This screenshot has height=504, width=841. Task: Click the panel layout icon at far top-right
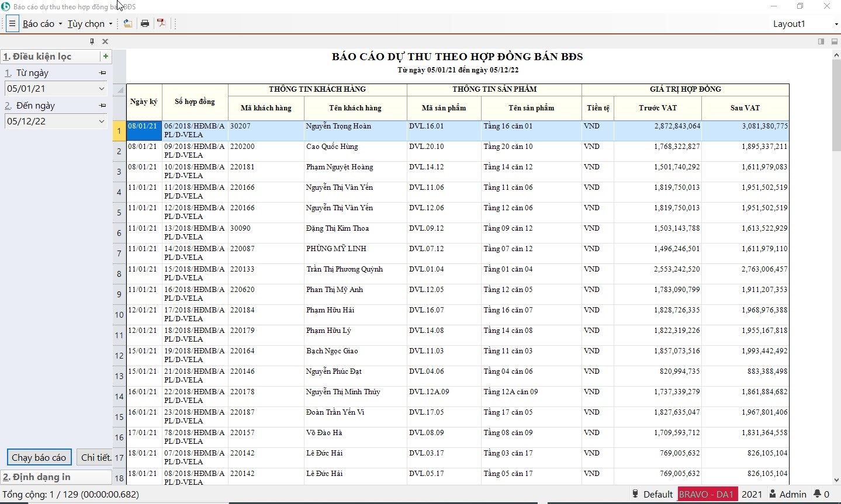tap(835, 41)
